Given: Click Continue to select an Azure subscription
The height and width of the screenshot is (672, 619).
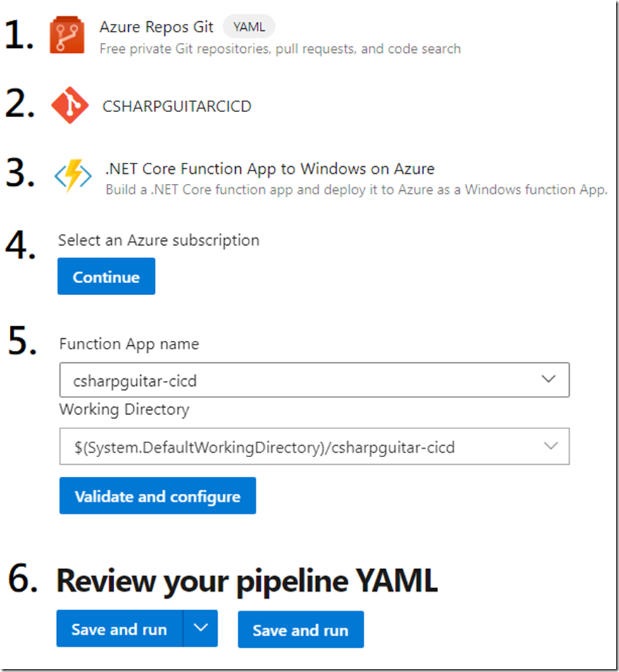Looking at the screenshot, I should click(x=106, y=276).
